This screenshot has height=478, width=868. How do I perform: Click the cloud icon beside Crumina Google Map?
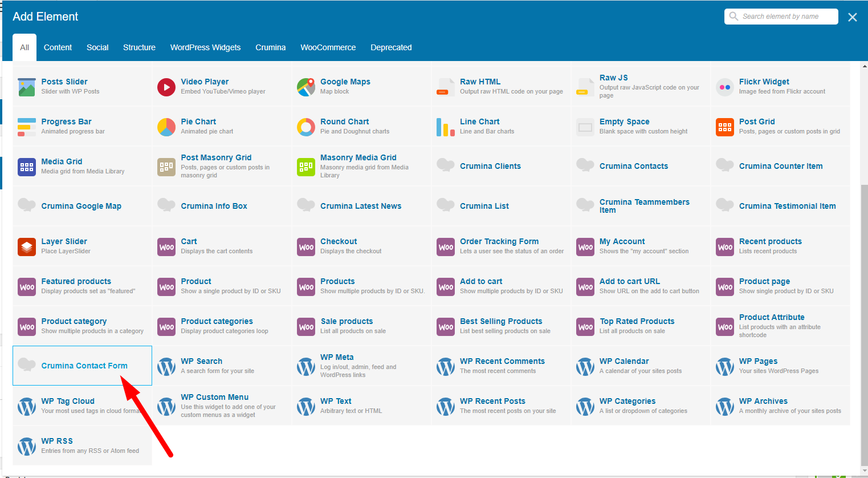27,205
